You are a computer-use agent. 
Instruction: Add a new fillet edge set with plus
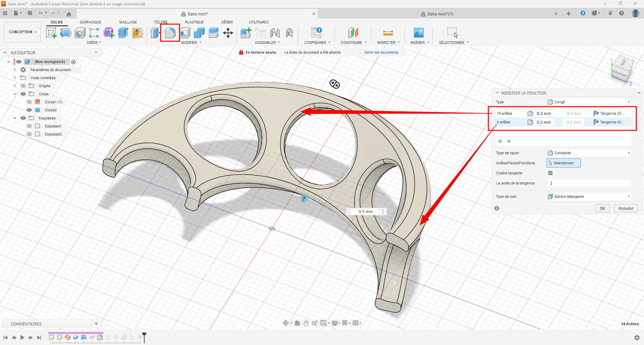pos(500,141)
